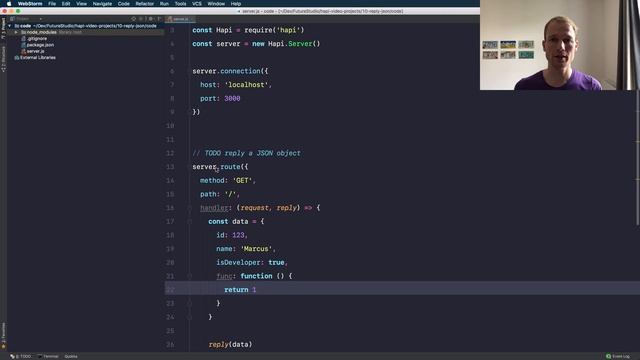
Task: Click on 'Marcus' name string
Action: 256,249
